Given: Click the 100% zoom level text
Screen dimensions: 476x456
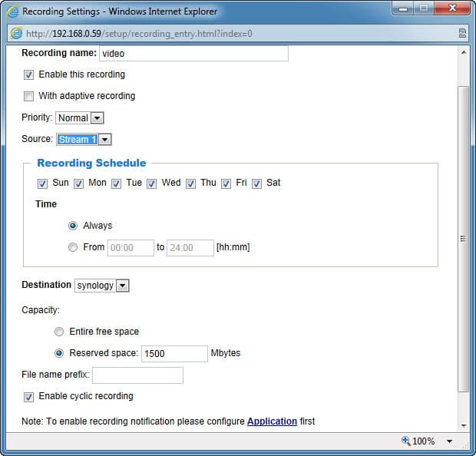Looking at the screenshot, I should (x=424, y=441).
